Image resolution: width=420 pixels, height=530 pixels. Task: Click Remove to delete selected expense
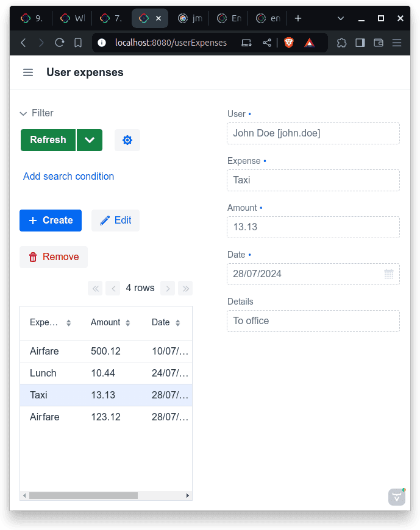pyautogui.click(x=54, y=257)
